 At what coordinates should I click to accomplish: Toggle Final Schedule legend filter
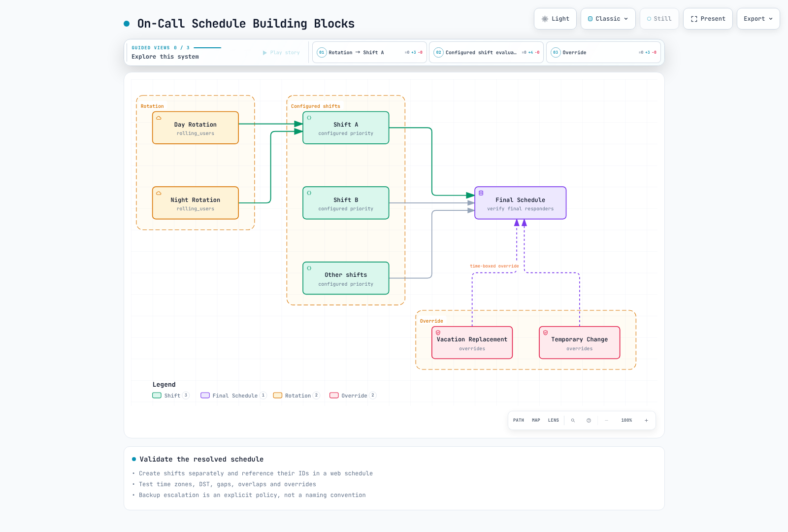(x=233, y=396)
